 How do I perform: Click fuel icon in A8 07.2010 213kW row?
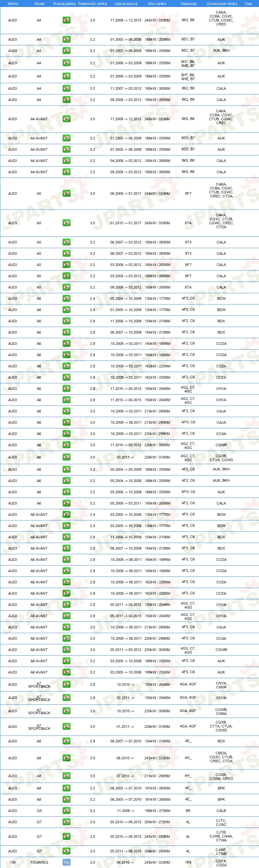[x=66, y=776]
